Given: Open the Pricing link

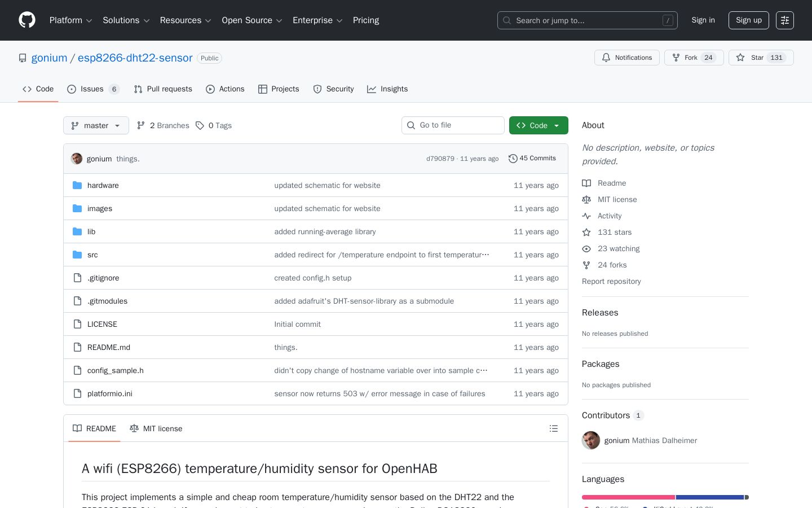Looking at the screenshot, I should [x=366, y=20].
